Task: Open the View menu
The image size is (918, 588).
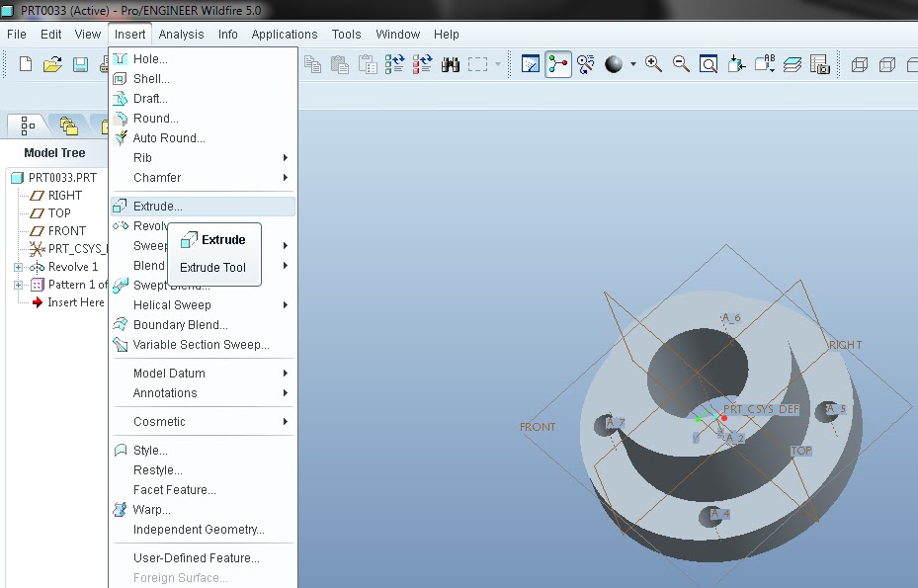Action: [x=88, y=34]
